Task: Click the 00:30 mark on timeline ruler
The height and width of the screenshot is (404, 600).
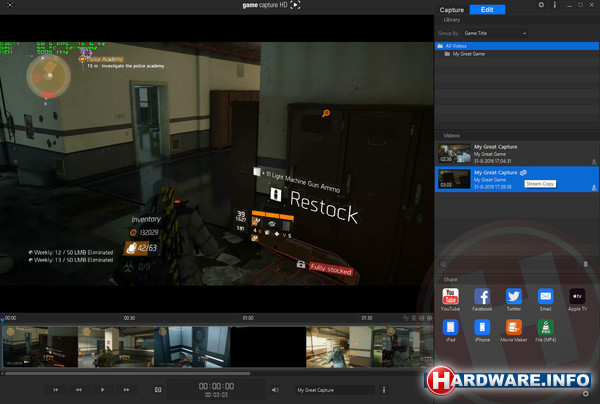Action: pos(129,318)
